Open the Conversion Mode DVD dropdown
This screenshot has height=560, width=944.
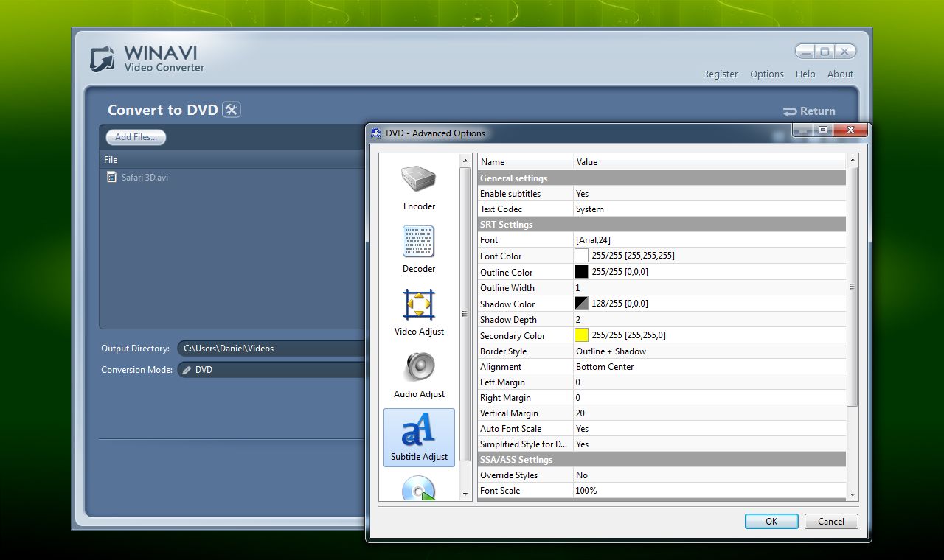[x=271, y=370]
